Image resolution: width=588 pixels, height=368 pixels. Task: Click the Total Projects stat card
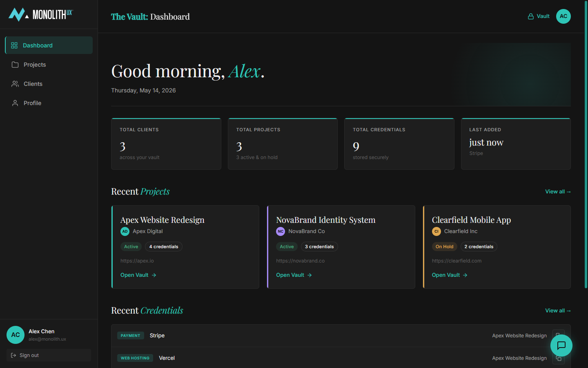point(283,144)
